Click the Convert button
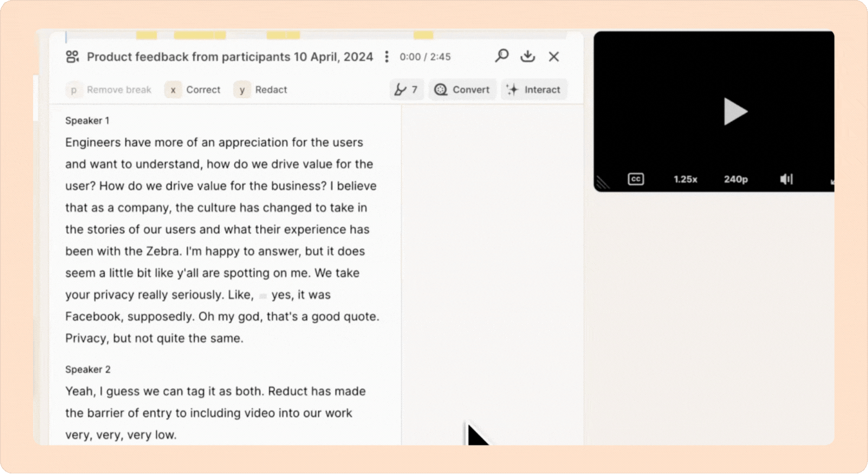This screenshot has height=474, width=868. (462, 90)
